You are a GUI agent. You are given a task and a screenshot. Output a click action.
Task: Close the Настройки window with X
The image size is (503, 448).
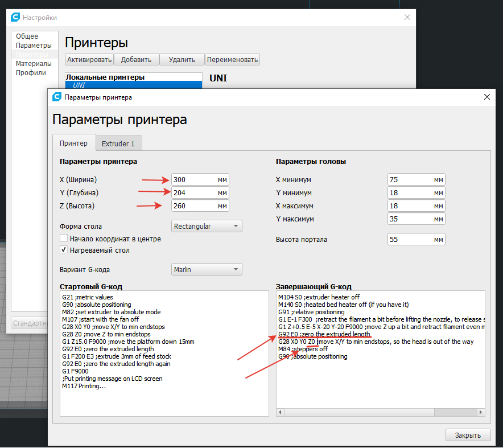pos(407,17)
